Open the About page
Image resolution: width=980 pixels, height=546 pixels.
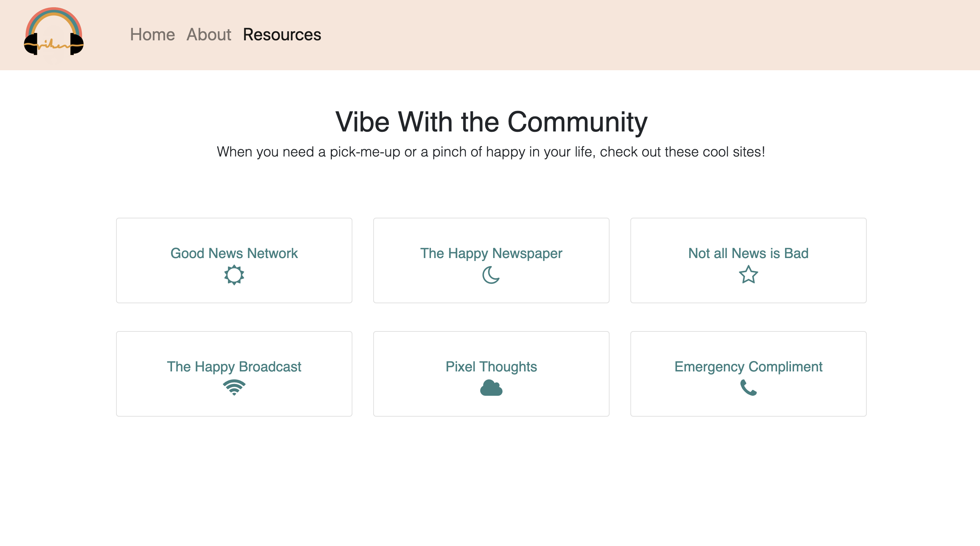click(209, 35)
